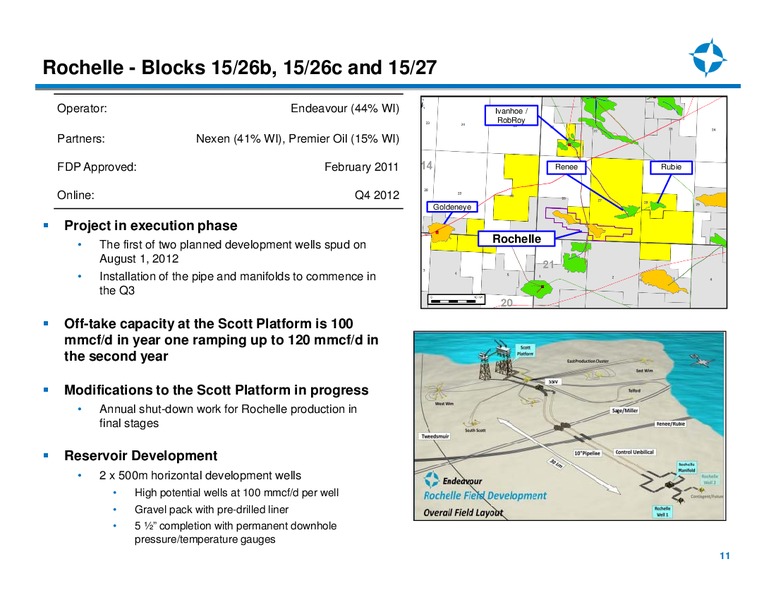Click the 'West Wim' label in the diagram
This screenshot has width=776, height=600.
(443, 403)
